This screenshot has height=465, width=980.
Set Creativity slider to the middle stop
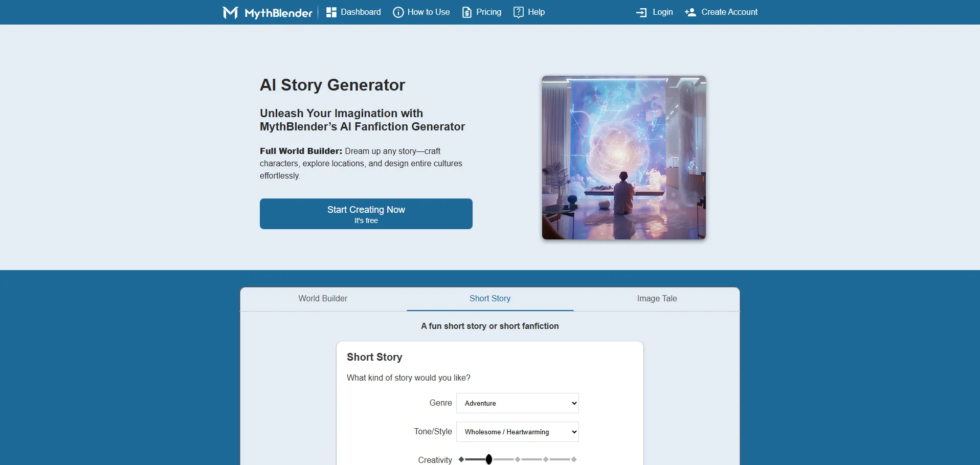[x=518, y=459]
